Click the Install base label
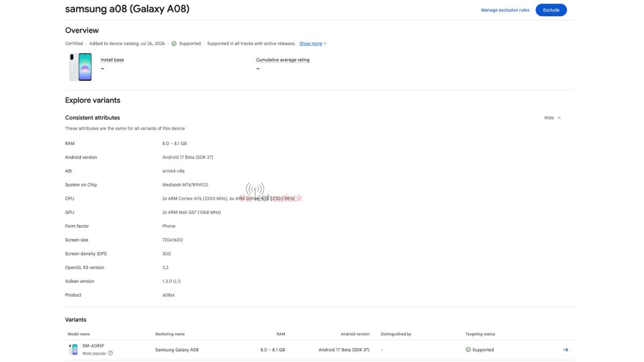The width and height of the screenshot is (644, 362). coord(112,60)
